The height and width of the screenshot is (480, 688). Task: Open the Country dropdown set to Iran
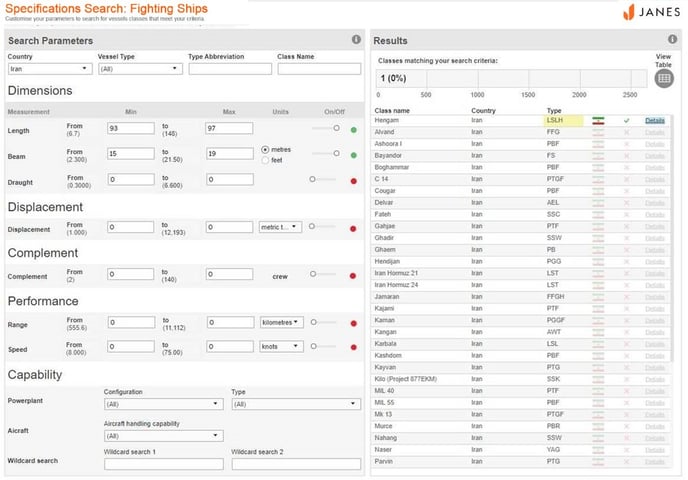tap(49, 69)
